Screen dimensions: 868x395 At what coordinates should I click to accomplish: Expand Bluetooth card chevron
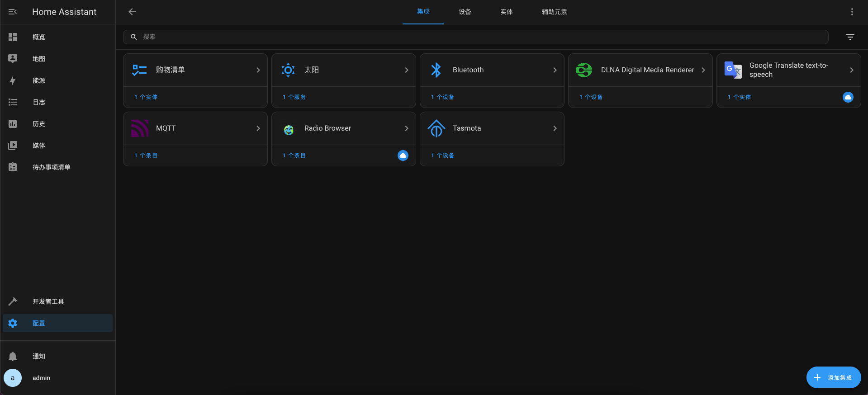[555, 70]
